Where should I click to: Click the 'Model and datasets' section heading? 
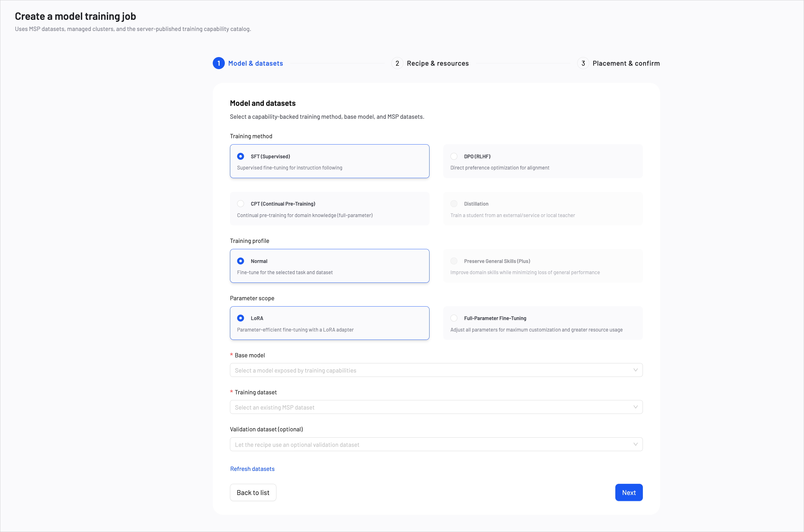263,103
